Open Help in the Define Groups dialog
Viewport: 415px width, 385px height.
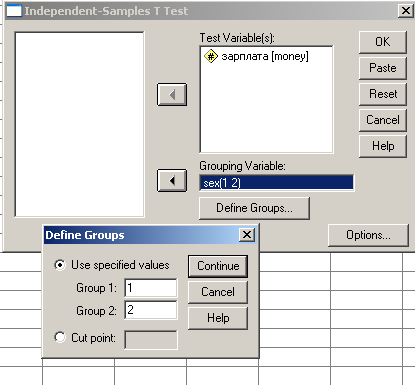(x=218, y=318)
